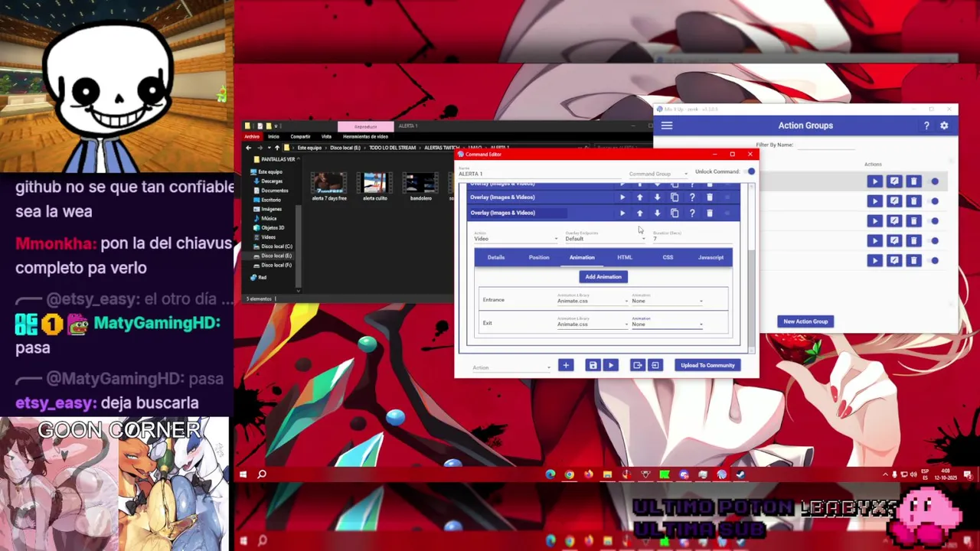Click the command Name field ALERTA 1
This screenshot has width=980, height=551.
(x=540, y=174)
